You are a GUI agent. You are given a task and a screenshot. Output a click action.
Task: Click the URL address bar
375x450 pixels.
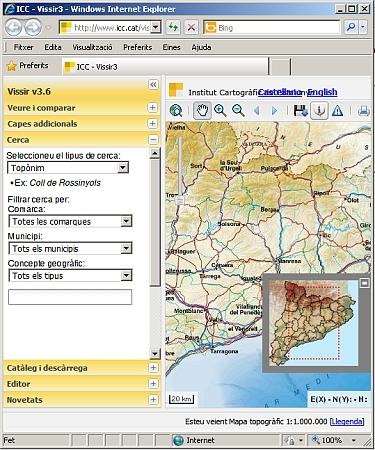pos(111,27)
